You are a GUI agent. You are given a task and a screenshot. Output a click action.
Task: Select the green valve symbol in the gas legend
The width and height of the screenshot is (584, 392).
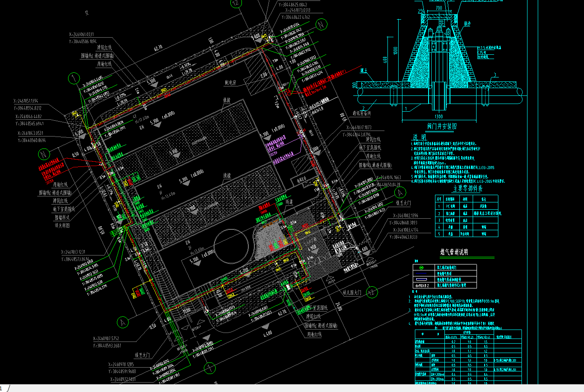(420, 267)
